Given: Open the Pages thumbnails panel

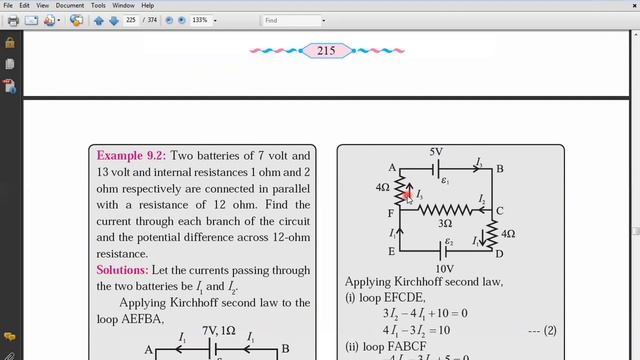Looking at the screenshot, I should point(10,64).
